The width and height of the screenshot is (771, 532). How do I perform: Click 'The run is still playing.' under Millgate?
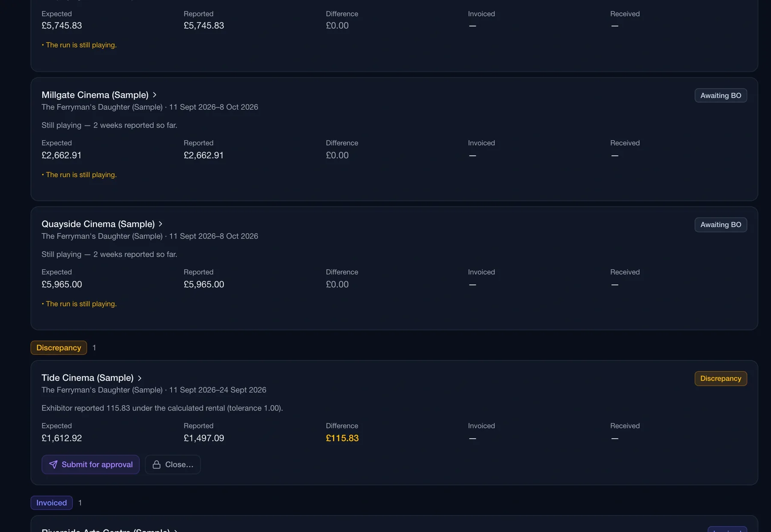[79, 175]
